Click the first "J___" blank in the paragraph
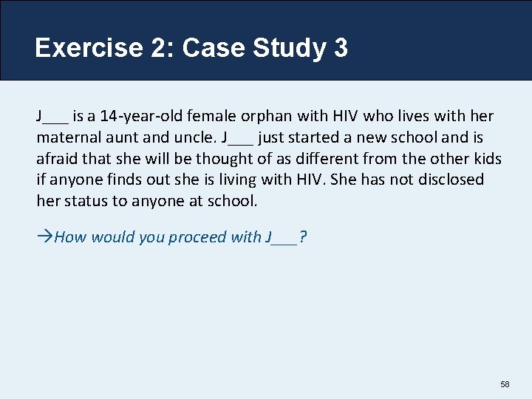The width and height of the screenshot is (532, 399). click(x=53, y=117)
